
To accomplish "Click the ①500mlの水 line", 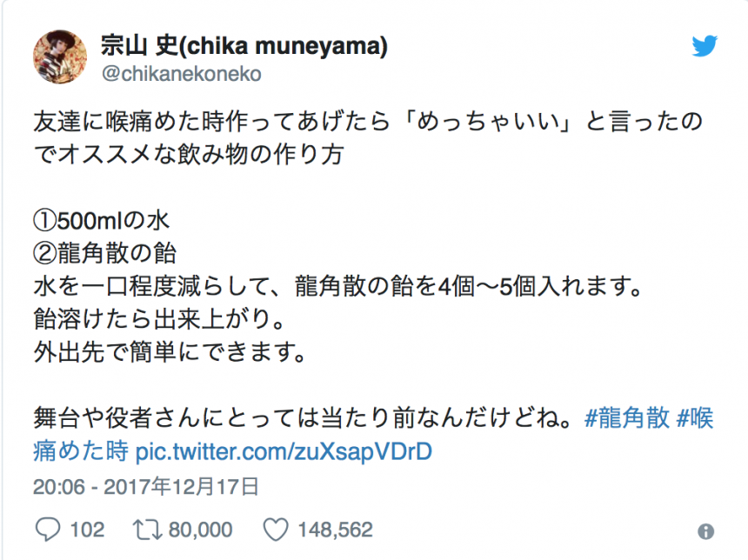I will click(x=101, y=220).
